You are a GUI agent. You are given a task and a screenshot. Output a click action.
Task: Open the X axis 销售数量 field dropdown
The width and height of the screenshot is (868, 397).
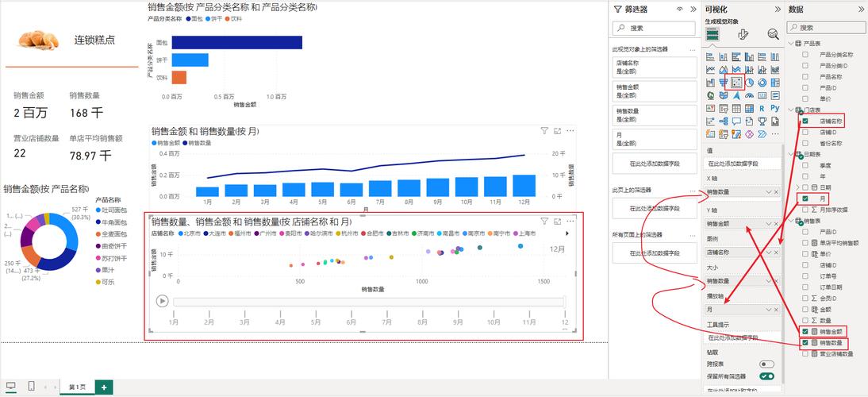coord(768,192)
